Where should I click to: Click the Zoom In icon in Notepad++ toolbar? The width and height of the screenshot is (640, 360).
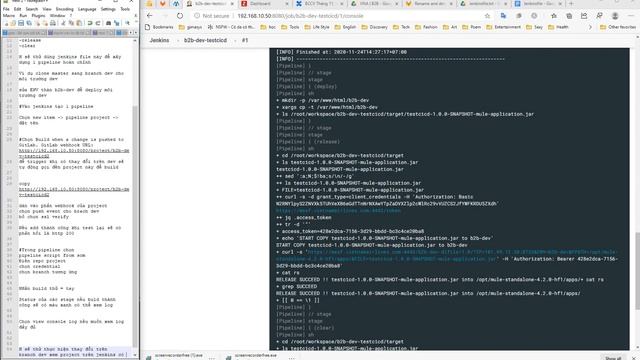tap(127, 23)
